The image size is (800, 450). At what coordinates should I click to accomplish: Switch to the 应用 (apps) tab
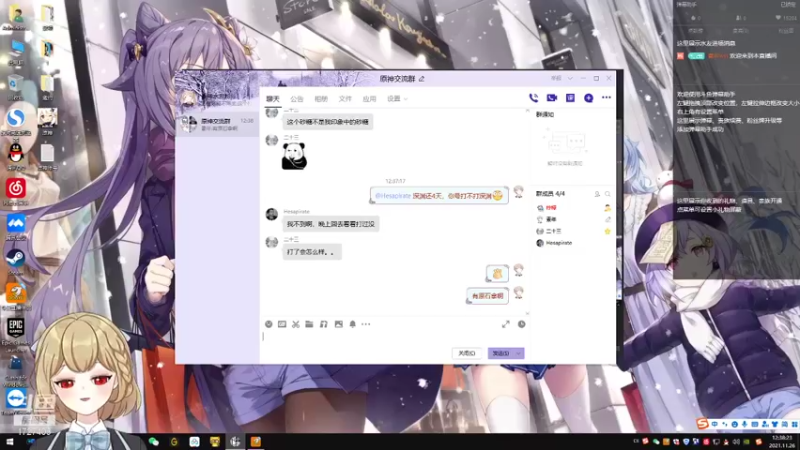(369, 99)
